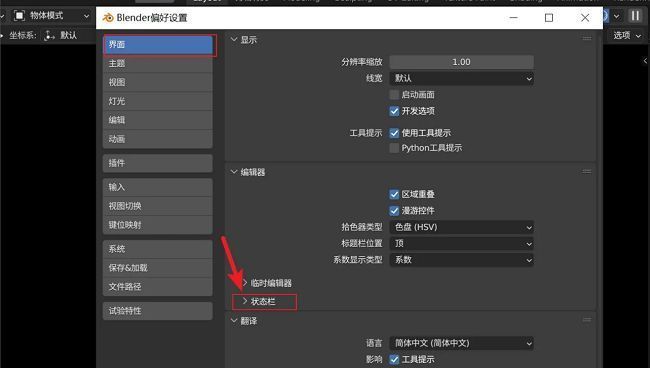Toggle the 开发选项 checkbox

tap(394, 111)
